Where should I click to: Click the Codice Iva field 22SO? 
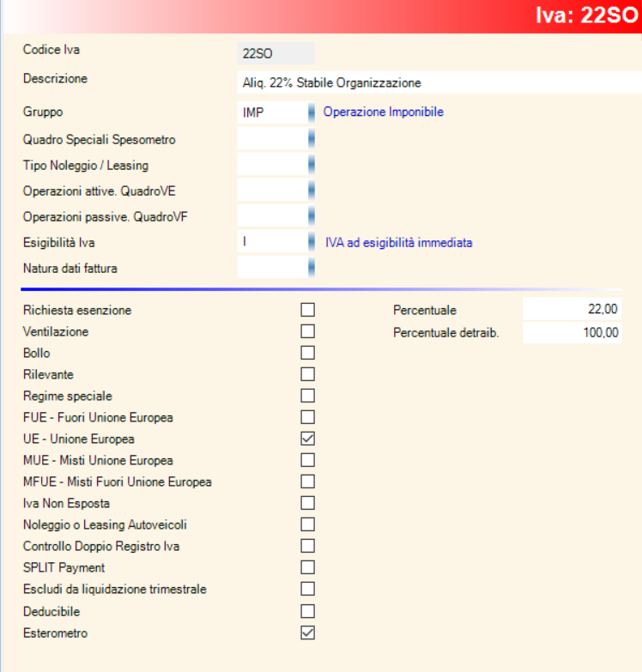[x=276, y=53]
